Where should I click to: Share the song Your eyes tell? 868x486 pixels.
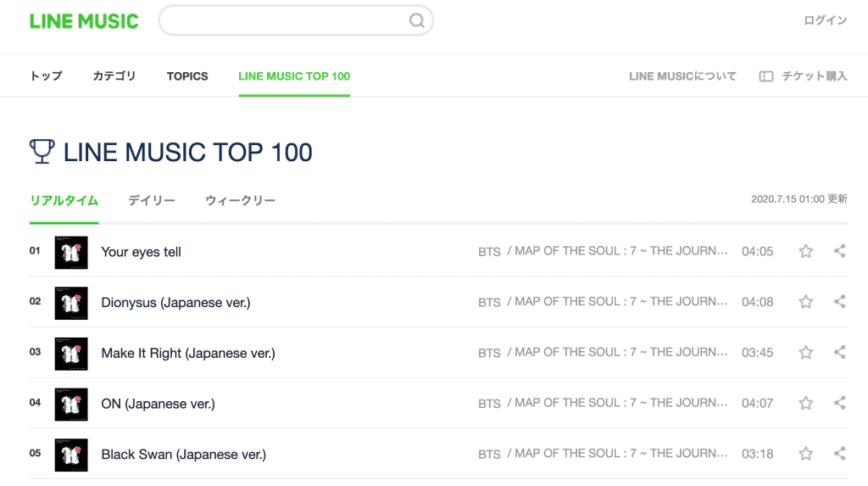click(x=839, y=251)
